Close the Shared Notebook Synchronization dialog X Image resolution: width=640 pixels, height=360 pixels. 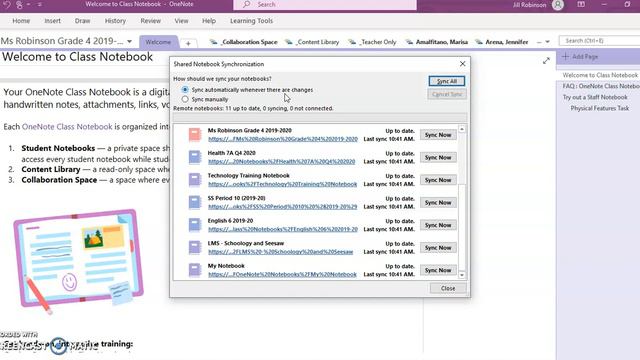click(462, 64)
